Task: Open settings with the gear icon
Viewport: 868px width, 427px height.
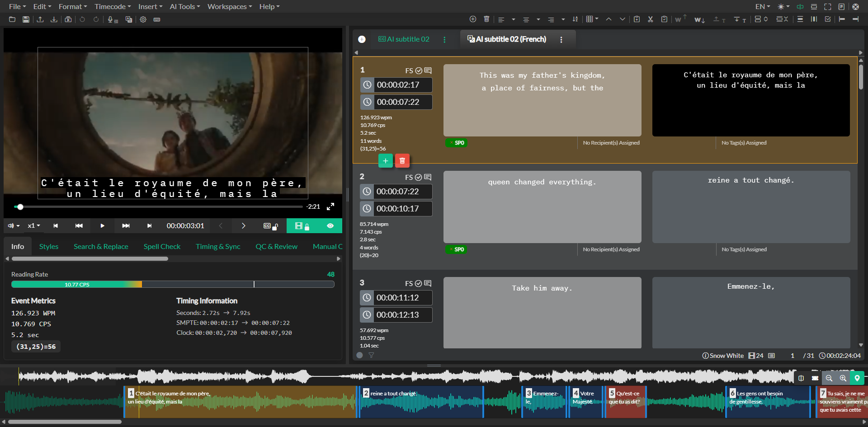Action: pyautogui.click(x=143, y=19)
